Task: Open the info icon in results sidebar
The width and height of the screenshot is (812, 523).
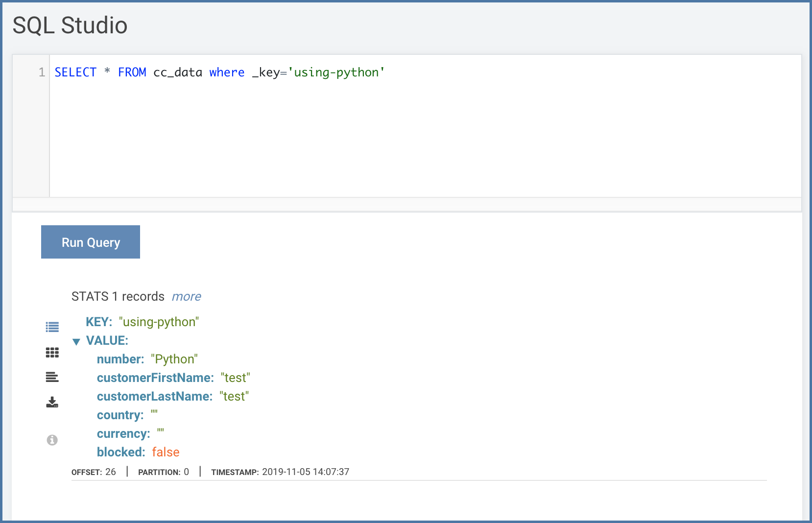Action: point(52,440)
